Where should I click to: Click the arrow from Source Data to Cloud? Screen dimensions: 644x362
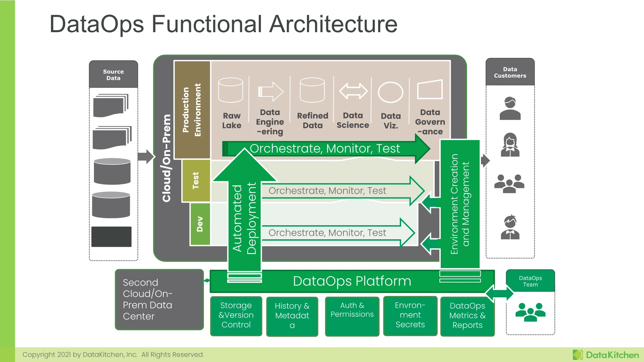pos(147,156)
